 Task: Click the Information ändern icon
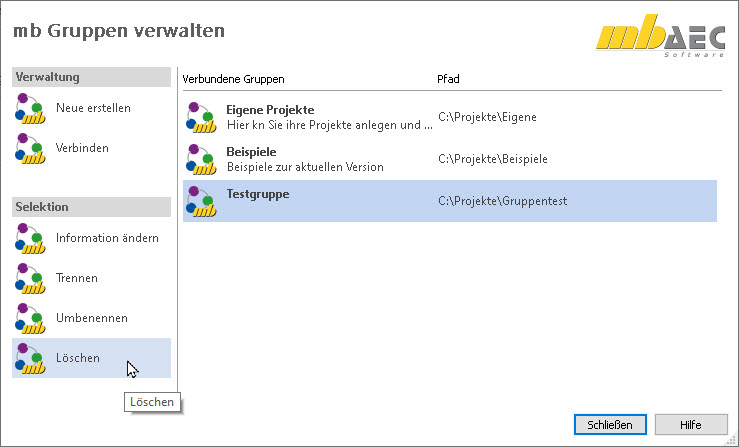coord(31,238)
